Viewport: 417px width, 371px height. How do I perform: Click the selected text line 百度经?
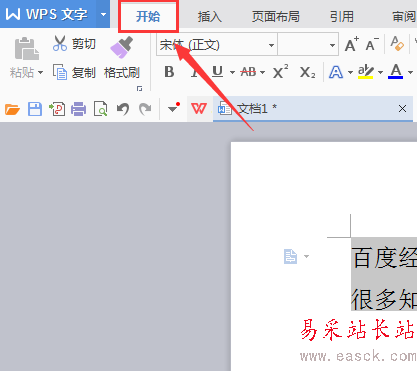[x=384, y=258]
